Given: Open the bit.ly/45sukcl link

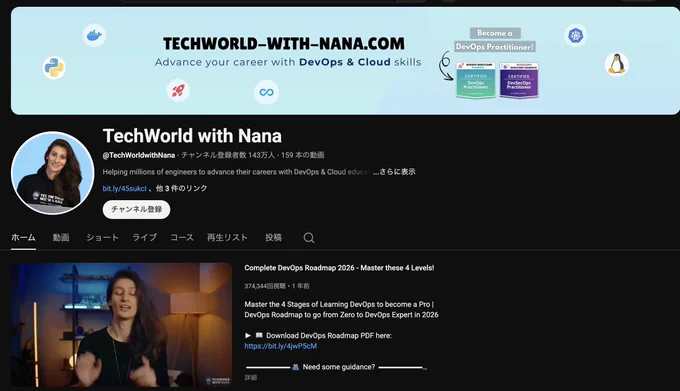Looking at the screenshot, I should coord(124,189).
